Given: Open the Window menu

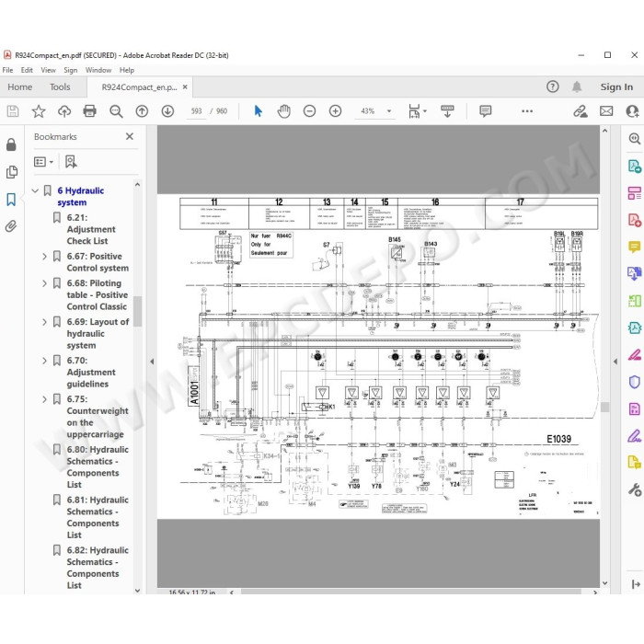Looking at the screenshot, I should tap(98, 70).
